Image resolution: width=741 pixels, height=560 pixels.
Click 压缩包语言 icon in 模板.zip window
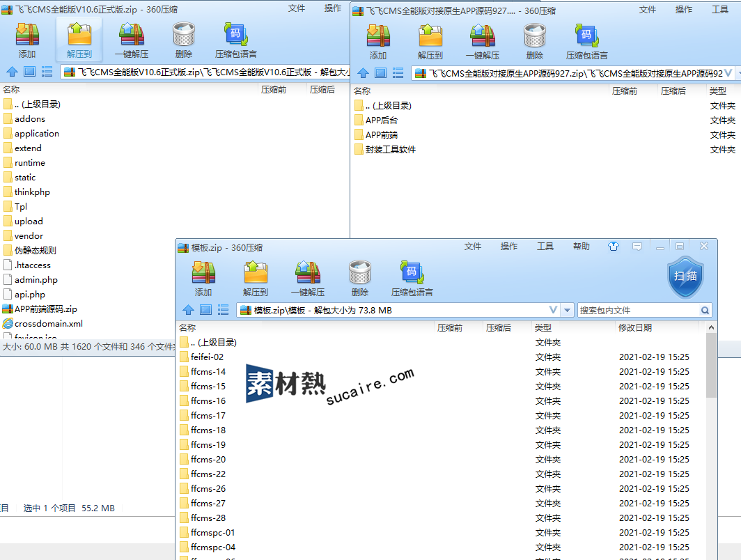[x=412, y=278]
